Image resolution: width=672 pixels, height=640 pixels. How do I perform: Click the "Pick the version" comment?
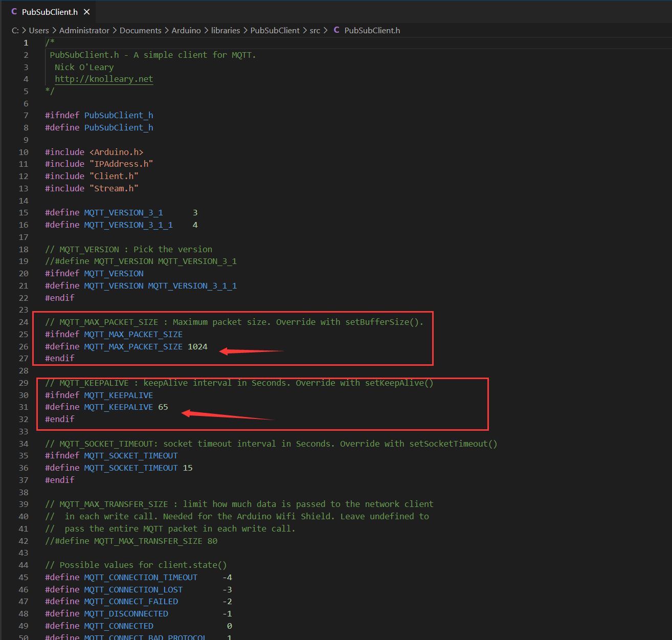coord(173,249)
